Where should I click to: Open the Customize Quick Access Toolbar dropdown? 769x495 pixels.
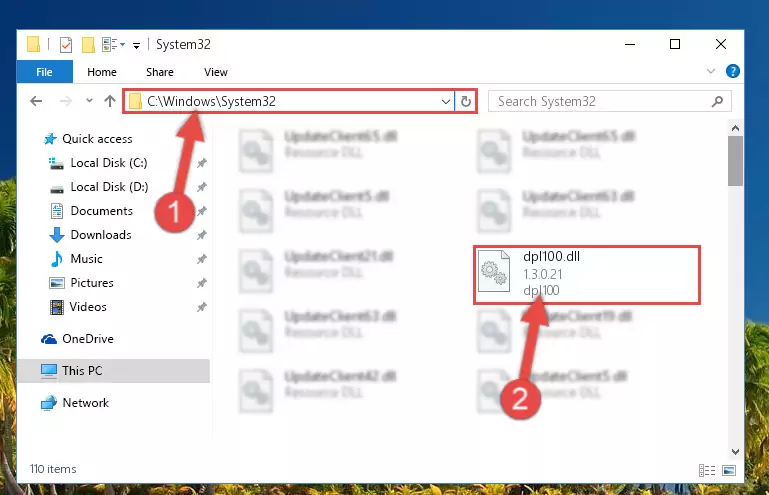[136, 46]
